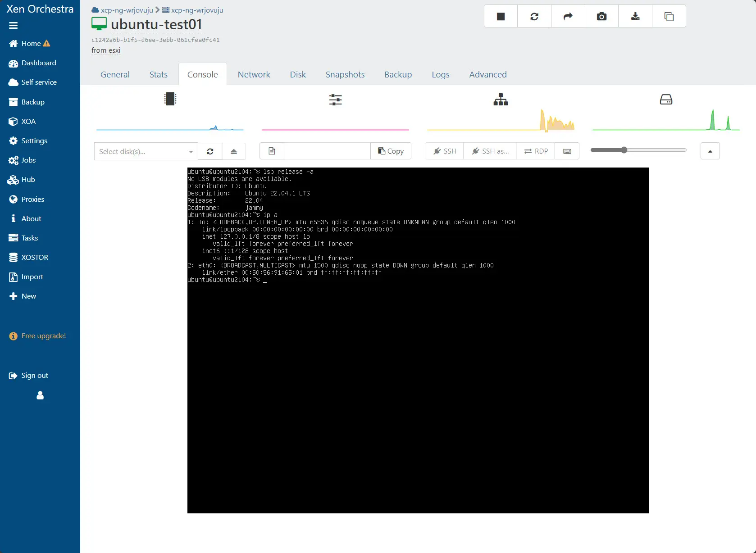756x553 pixels.
Task: Open New in the sidebar
Action: pyautogui.click(x=23, y=296)
